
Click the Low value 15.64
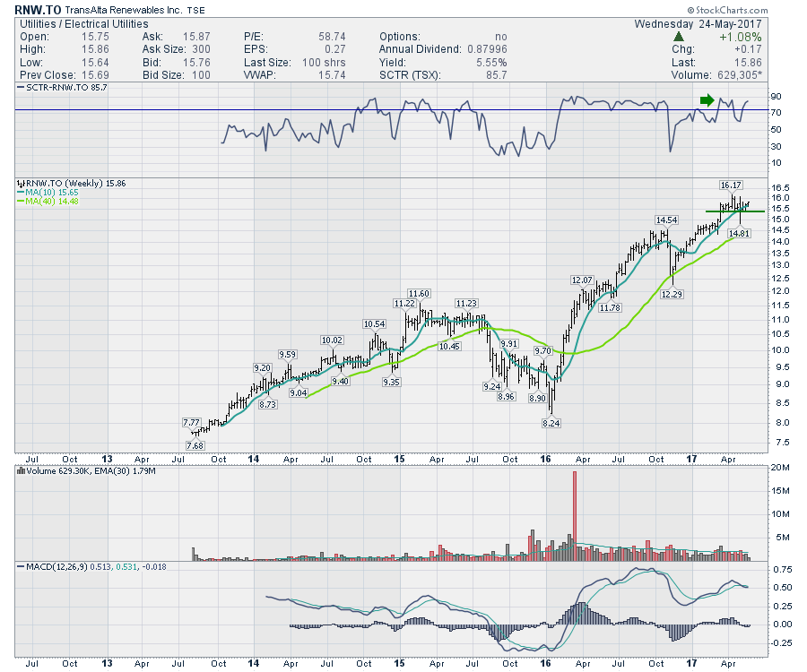point(95,62)
